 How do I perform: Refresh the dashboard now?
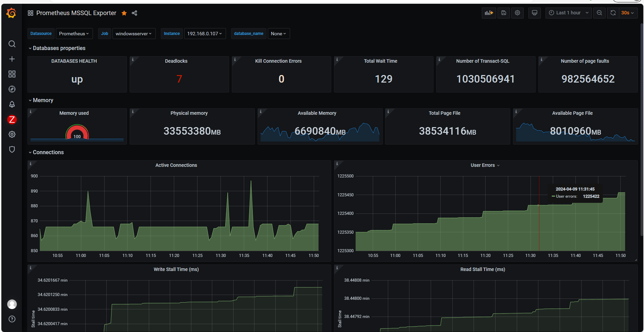pyautogui.click(x=613, y=13)
